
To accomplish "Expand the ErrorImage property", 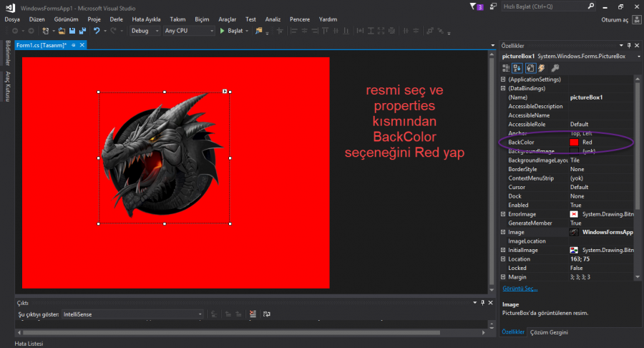I will pyautogui.click(x=503, y=215).
